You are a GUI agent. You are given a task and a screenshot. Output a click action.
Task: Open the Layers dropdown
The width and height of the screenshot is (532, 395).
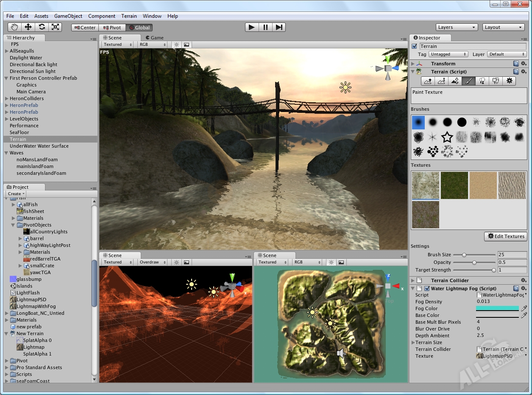point(457,27)
